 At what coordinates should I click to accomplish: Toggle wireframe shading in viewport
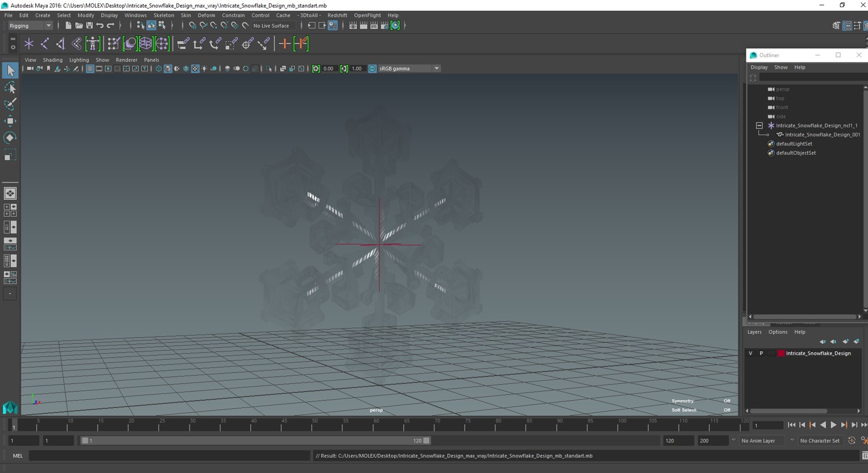pyautogui.click(x=159, y=69)
